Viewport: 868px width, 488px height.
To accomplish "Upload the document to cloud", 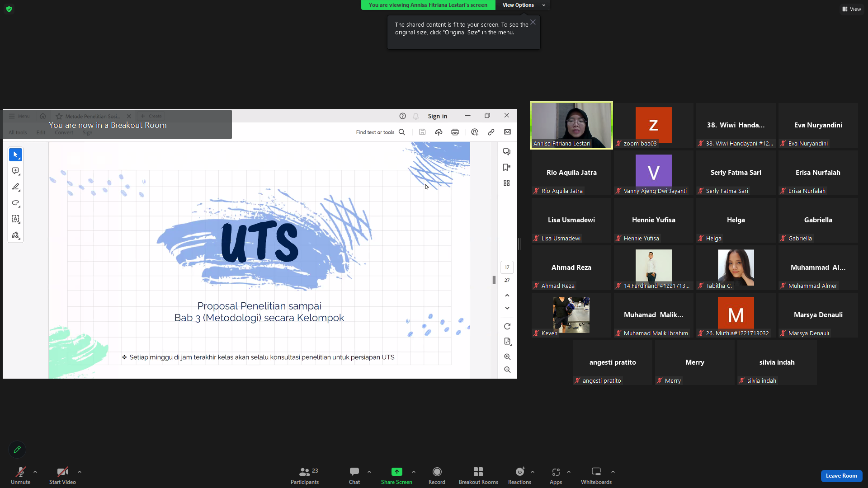I will (x=439, y=132).
